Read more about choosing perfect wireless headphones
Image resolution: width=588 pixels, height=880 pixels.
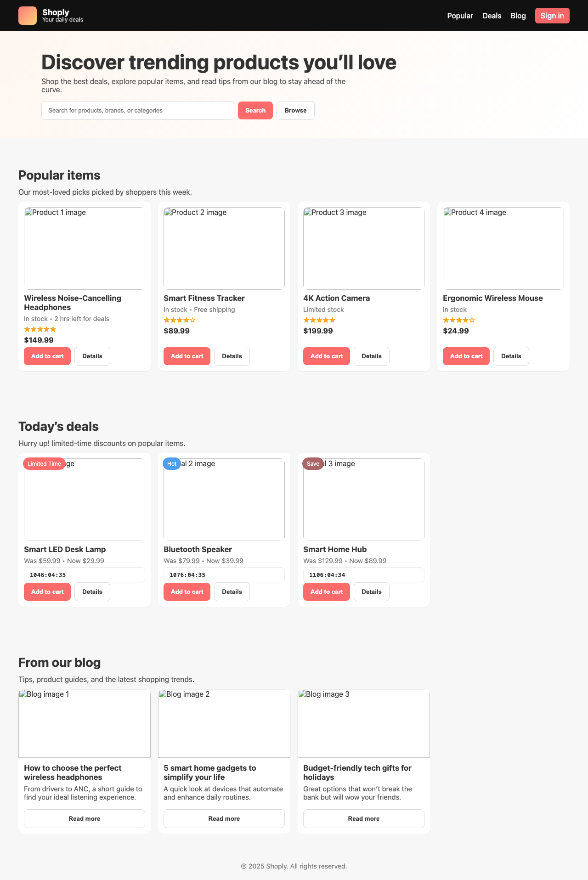coord(84,818)
